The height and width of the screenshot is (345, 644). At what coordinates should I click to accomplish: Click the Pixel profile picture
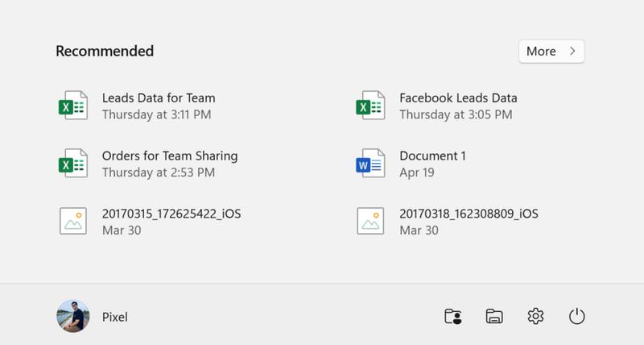72,317
